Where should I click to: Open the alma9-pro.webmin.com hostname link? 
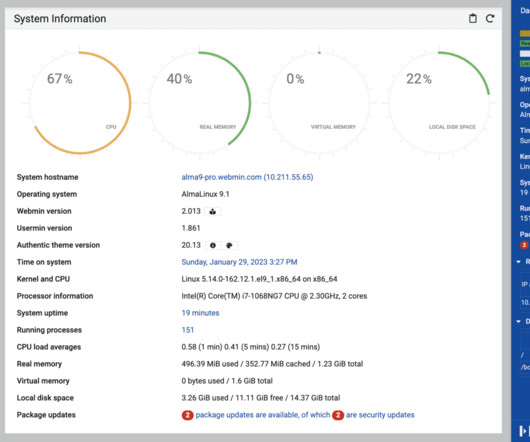pos(247,177)
